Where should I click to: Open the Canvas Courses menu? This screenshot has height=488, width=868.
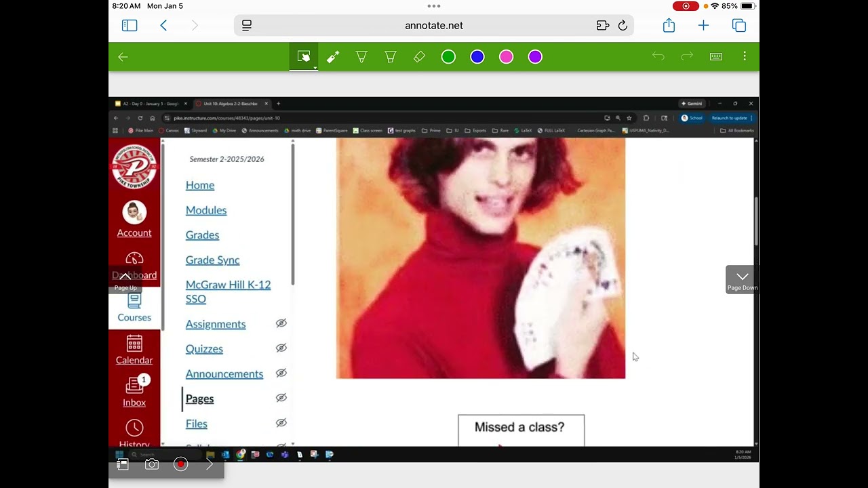[134, 308]
